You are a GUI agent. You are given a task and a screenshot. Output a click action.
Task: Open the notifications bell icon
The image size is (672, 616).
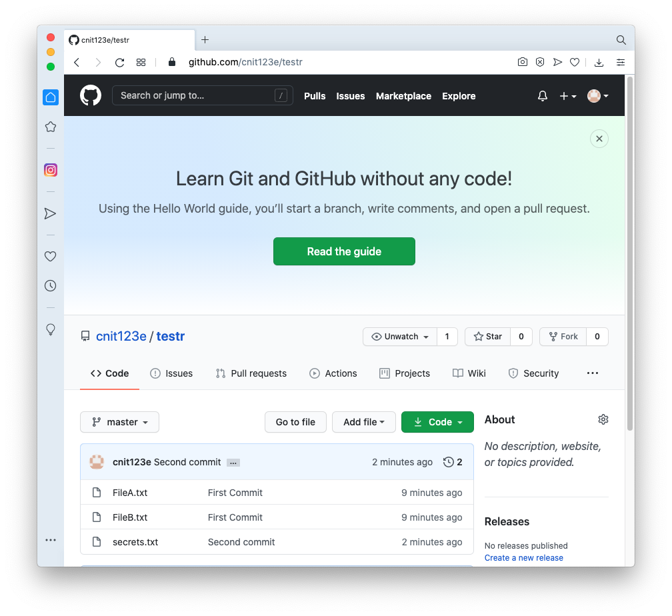[542, 96]
